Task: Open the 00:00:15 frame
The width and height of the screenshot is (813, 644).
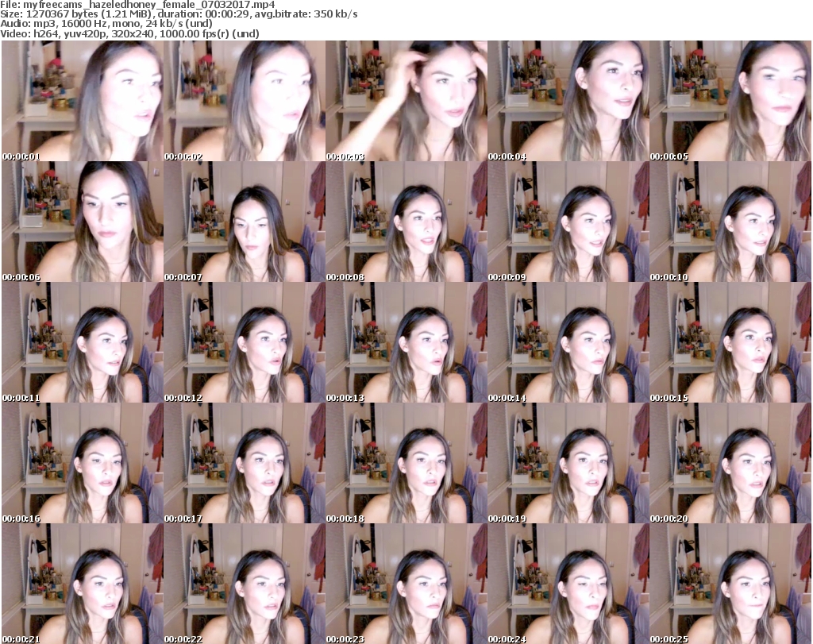Action: 730,342
